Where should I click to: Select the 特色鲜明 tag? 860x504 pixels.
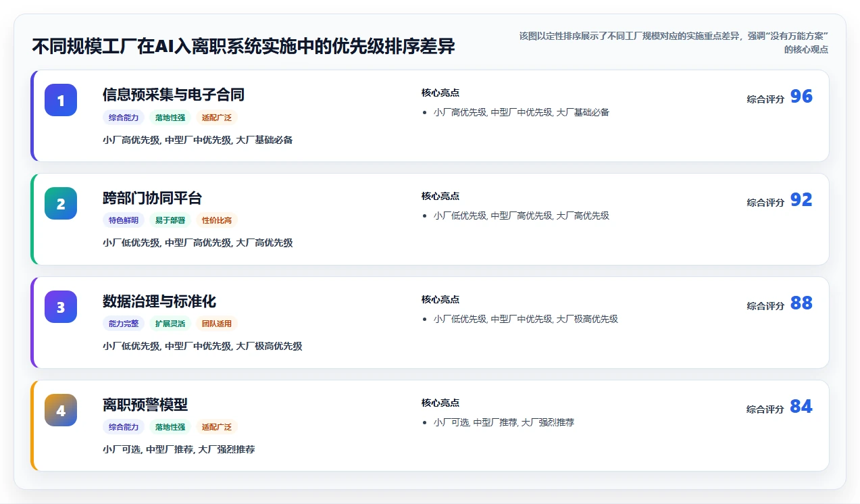click(x=124, y=220)
